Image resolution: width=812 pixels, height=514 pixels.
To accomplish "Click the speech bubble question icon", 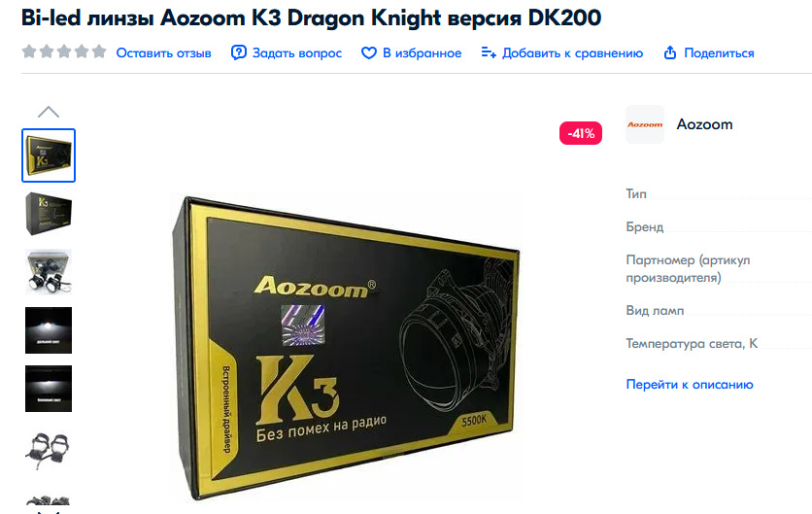I will coord(238,52).
